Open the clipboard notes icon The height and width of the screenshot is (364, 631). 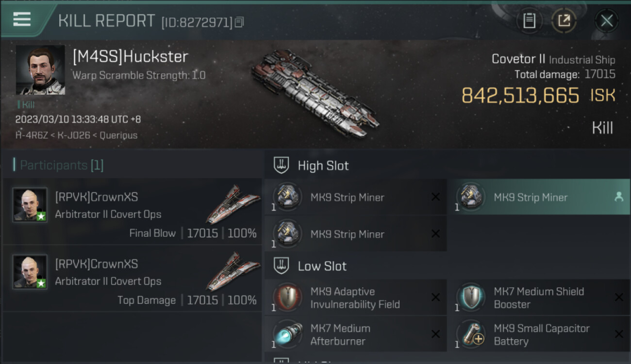coord(529,20)
